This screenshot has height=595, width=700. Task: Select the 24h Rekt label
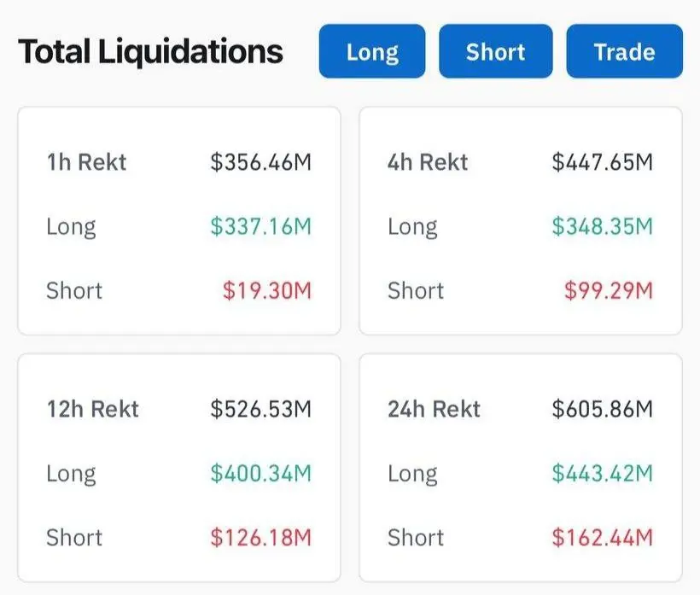coord(434,409)
